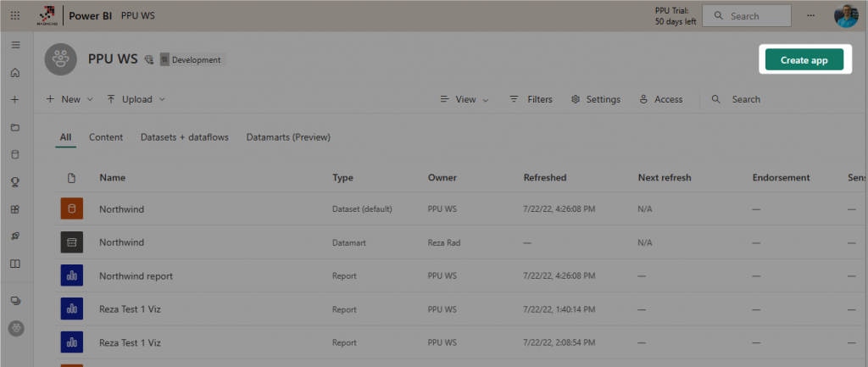Switch to Datamarts (Preview) tab
This screenshot has width=868, height=367.
pyautogui.click(x=288, y=137)
